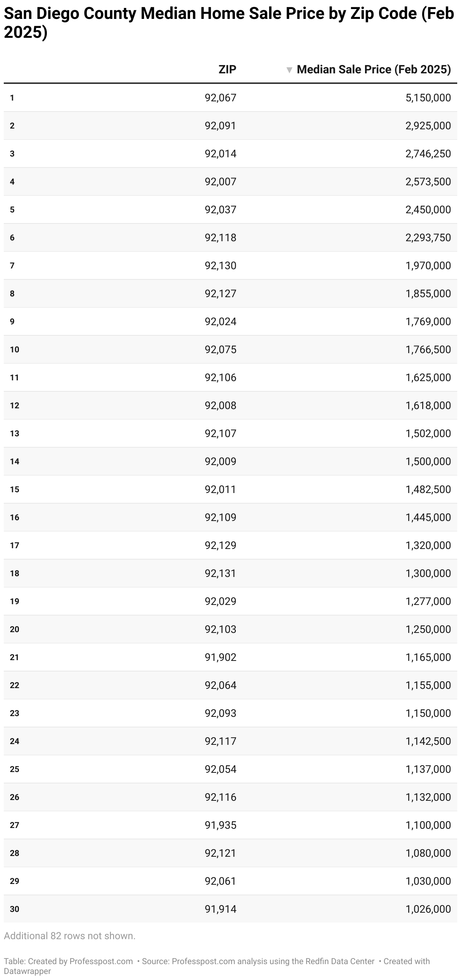The height and width of the screenshot is (980, 461).
Task: Click 'Created by Professpost.com' footer text
Action: 80,961
